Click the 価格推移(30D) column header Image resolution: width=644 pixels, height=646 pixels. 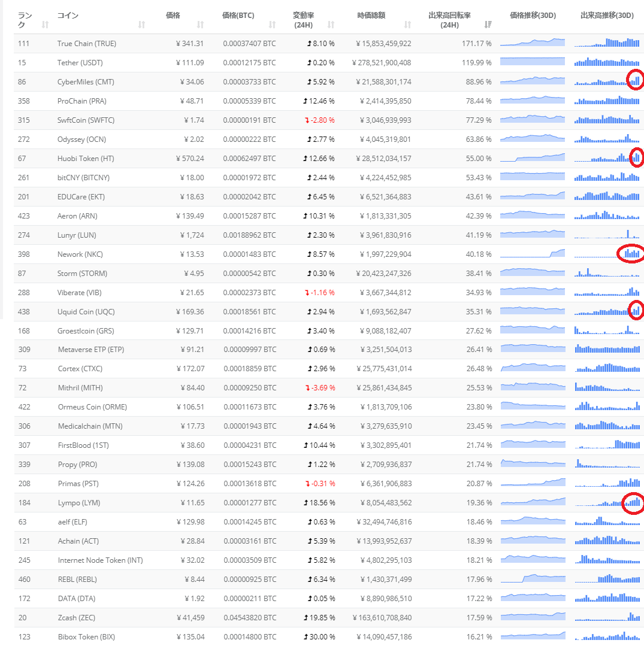[533, 16]
